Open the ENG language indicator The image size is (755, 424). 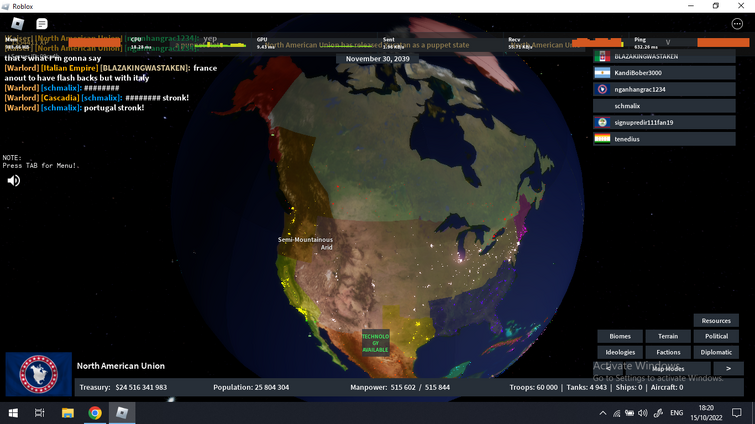point(677,413)
